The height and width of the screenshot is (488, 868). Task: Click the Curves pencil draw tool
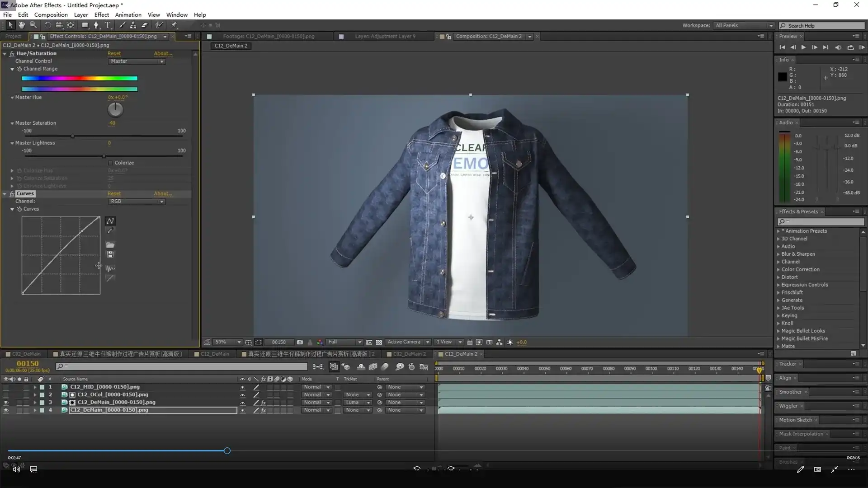click(110, 230)
